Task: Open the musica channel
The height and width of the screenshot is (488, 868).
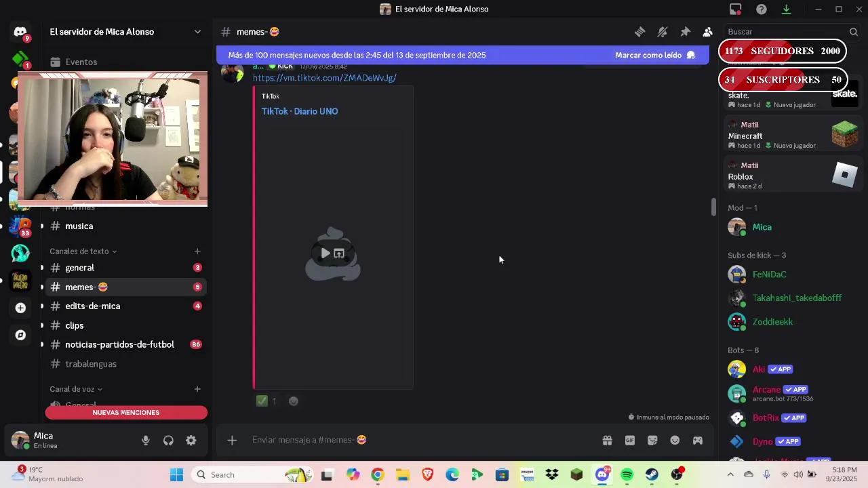Action: coord(125,226)
